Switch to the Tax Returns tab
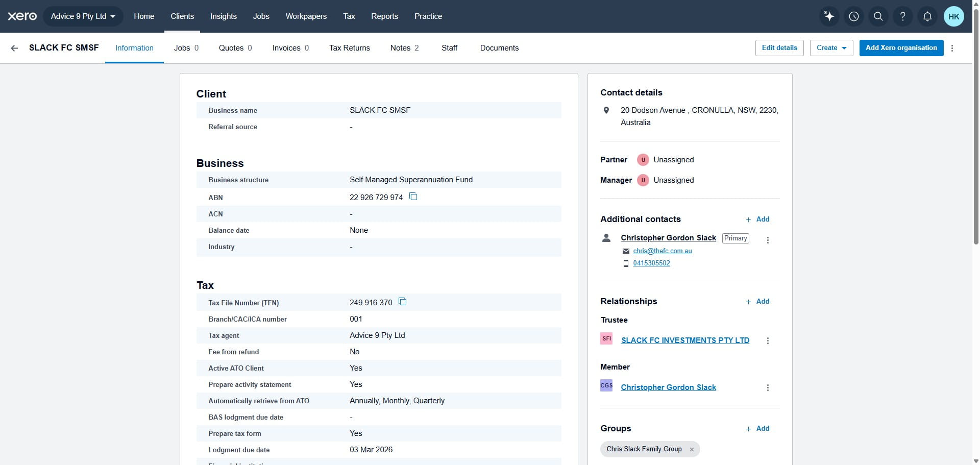The height and width of the screenshot is (465, 980). click(350, 48)
